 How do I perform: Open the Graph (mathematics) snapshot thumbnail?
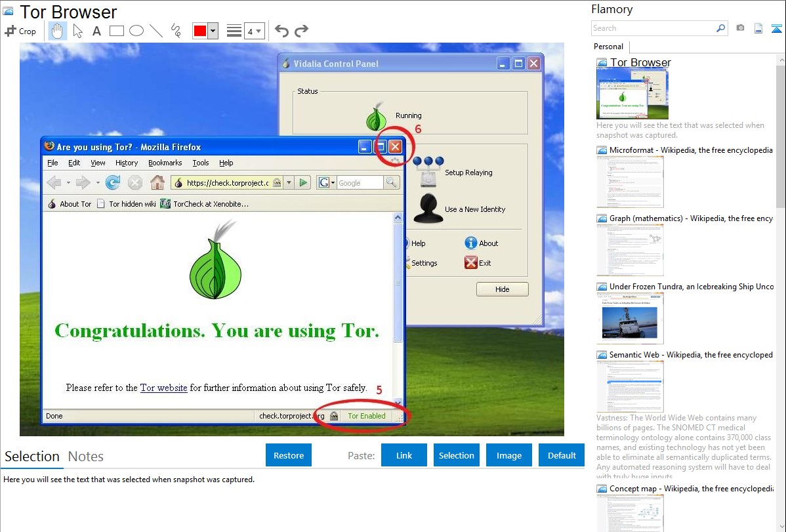(x=630, y=250)
